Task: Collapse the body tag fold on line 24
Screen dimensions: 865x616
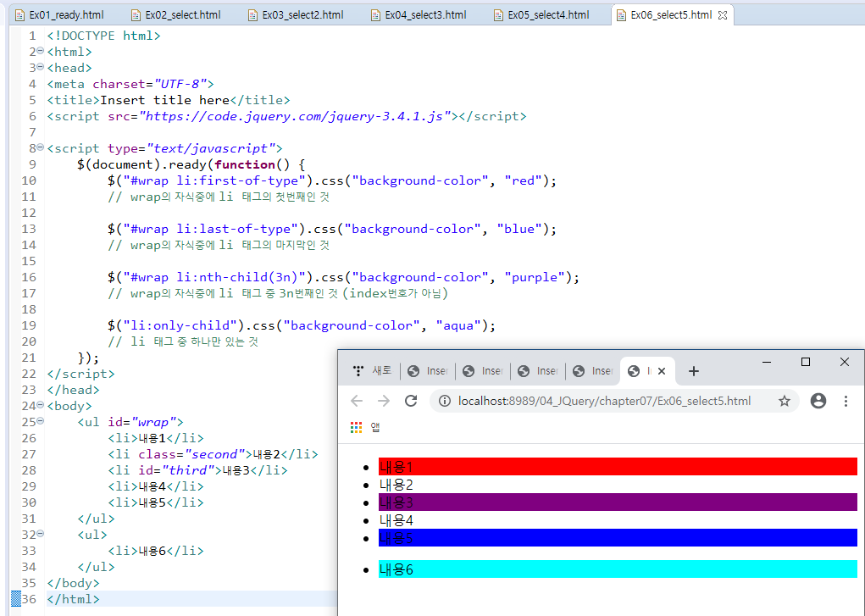Action: coord(41,405)
